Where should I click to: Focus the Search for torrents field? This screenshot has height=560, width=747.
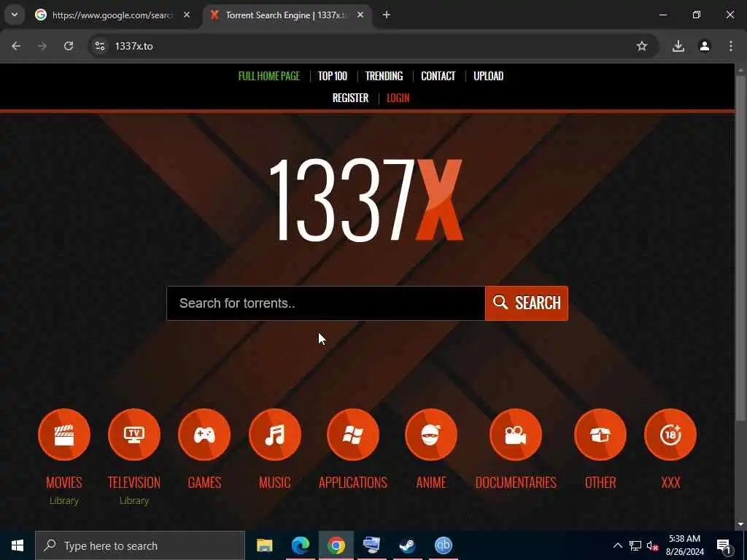point(326,303)
